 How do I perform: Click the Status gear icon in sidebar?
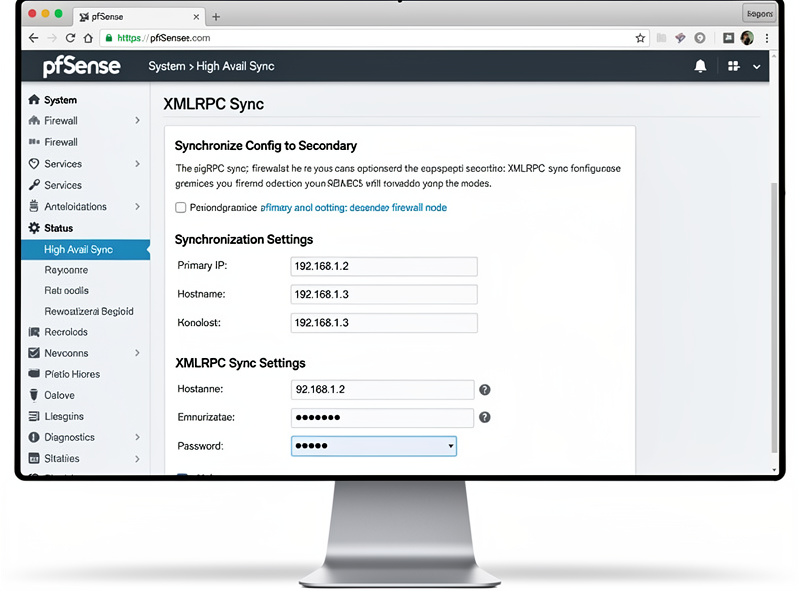[x=34, y=228]
